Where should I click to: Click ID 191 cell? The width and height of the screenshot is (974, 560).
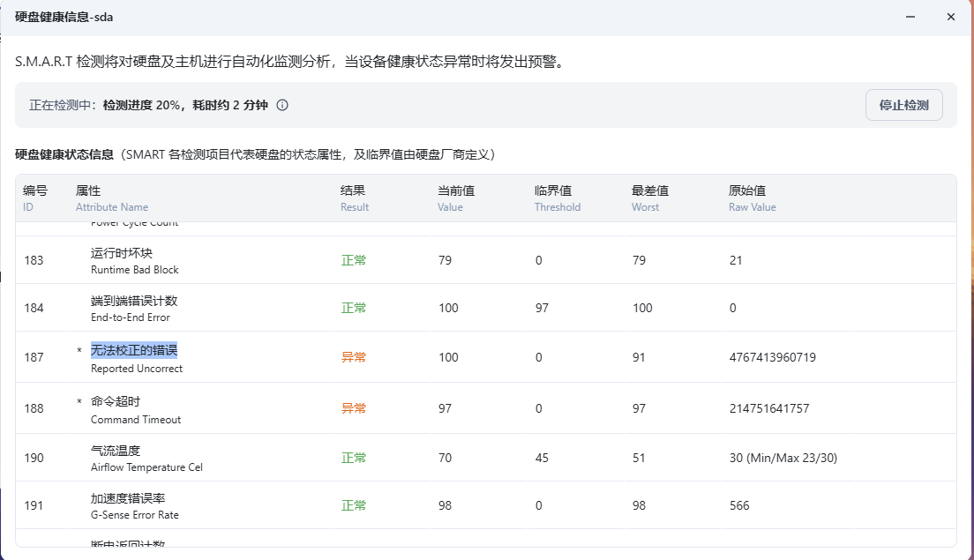(x=34, y=505)
